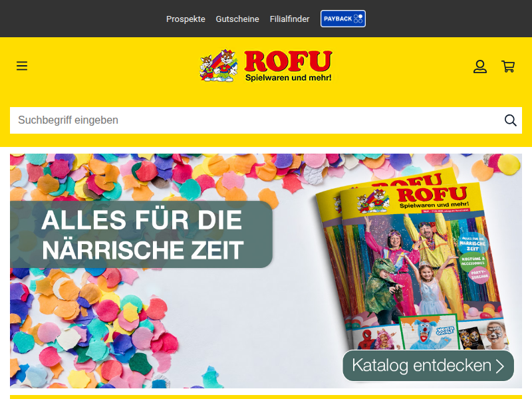532x399 pixels.
Task: Click the red ROFU wordmark
Action: (x=288, y=61)
